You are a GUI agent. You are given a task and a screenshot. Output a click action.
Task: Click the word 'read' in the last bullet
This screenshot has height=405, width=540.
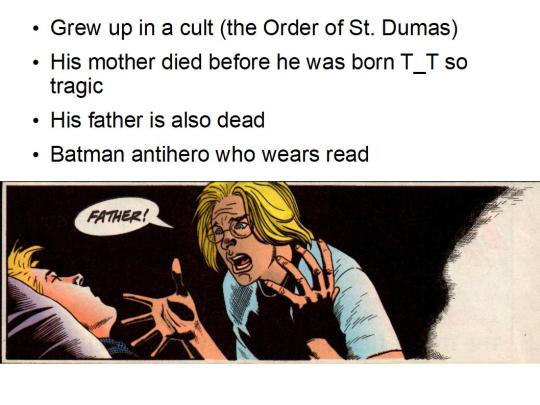pyautogui.click(x=347, y=154)
